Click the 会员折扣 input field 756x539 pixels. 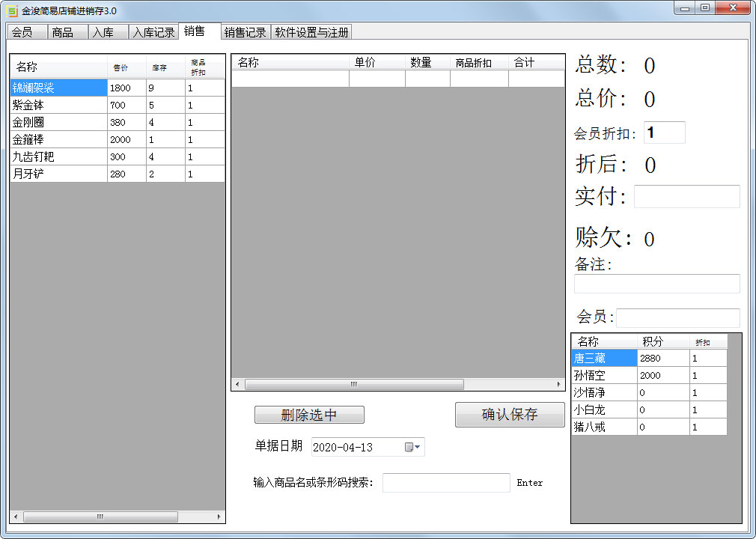coord(665,133)
